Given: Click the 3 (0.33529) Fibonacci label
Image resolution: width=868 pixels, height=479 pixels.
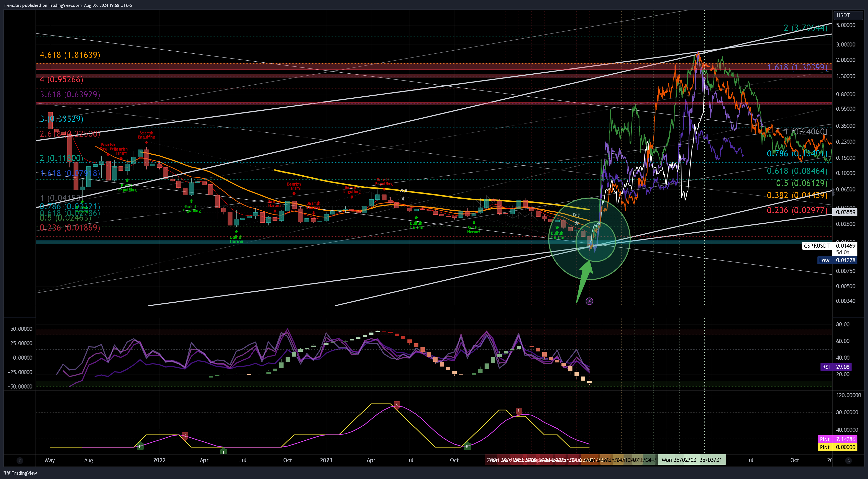Looking at the screenshot, I should point(61,119).
